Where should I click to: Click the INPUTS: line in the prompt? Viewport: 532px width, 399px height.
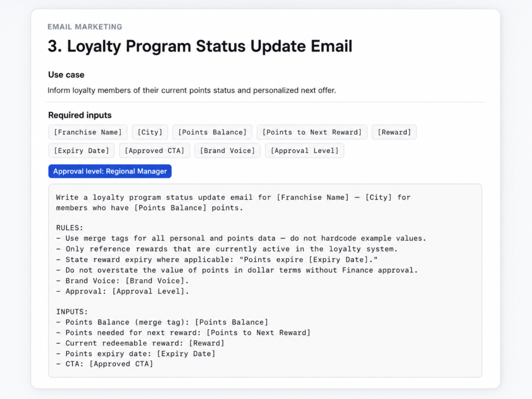coord(72,312)
